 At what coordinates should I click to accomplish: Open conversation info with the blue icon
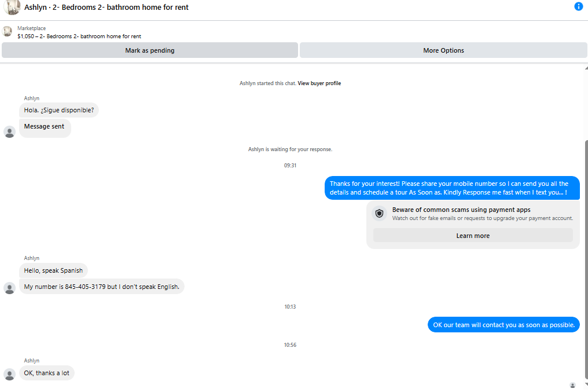pos(578,6)
